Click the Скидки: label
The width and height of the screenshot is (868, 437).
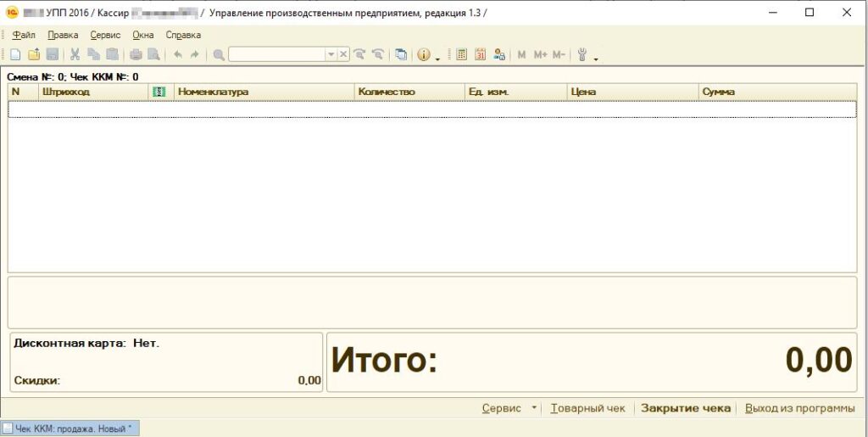click(37, 380)
